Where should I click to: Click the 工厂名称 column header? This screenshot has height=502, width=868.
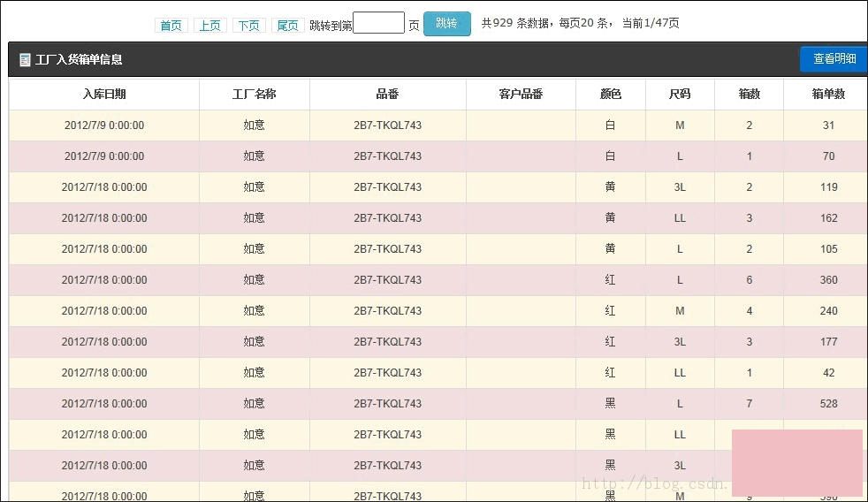pos(254,94)
